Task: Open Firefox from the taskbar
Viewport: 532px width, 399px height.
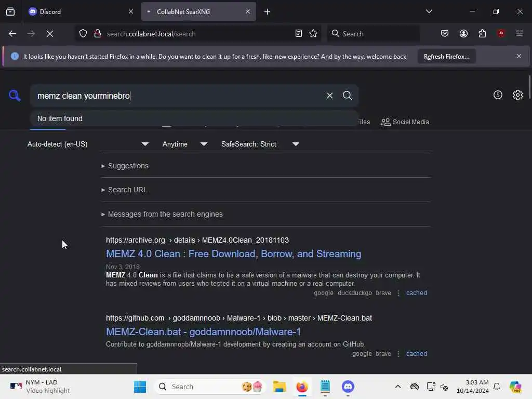Action: coord(302,387)
